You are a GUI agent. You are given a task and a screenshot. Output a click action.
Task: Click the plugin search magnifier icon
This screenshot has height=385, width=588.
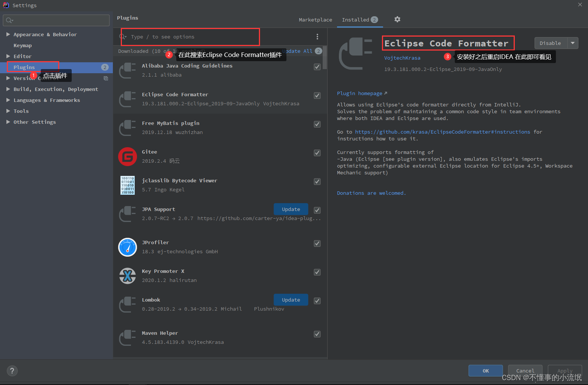click(x=123, y=37)
